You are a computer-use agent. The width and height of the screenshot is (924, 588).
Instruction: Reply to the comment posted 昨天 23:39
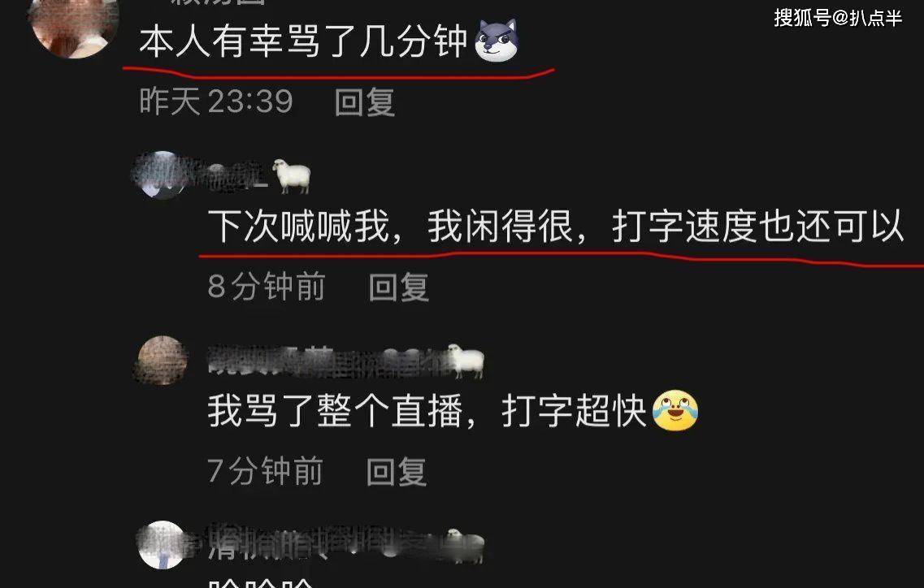tap(365, 102)
